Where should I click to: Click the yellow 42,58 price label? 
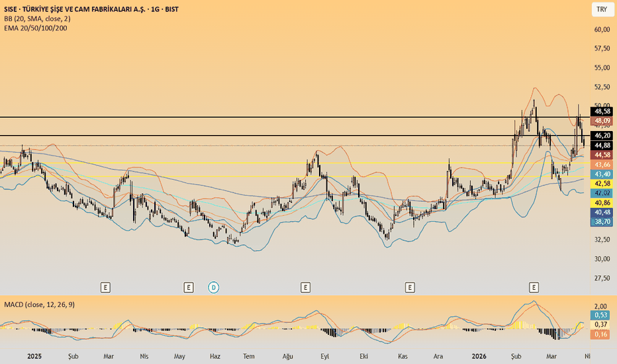602,183
